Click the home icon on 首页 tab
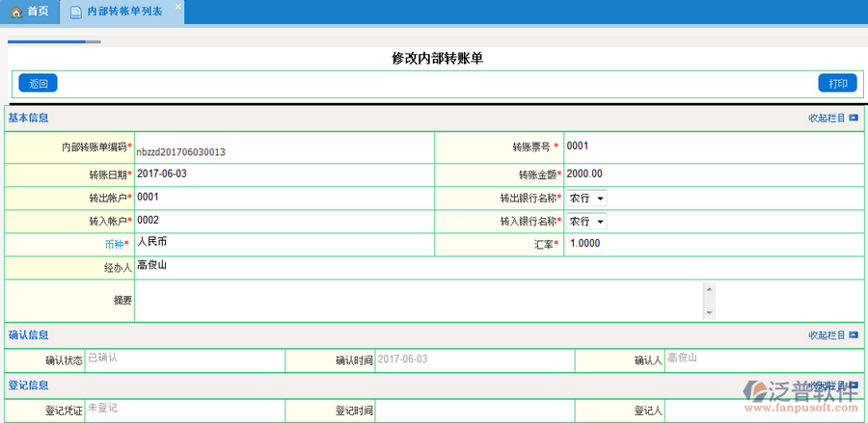 [16, 12]
